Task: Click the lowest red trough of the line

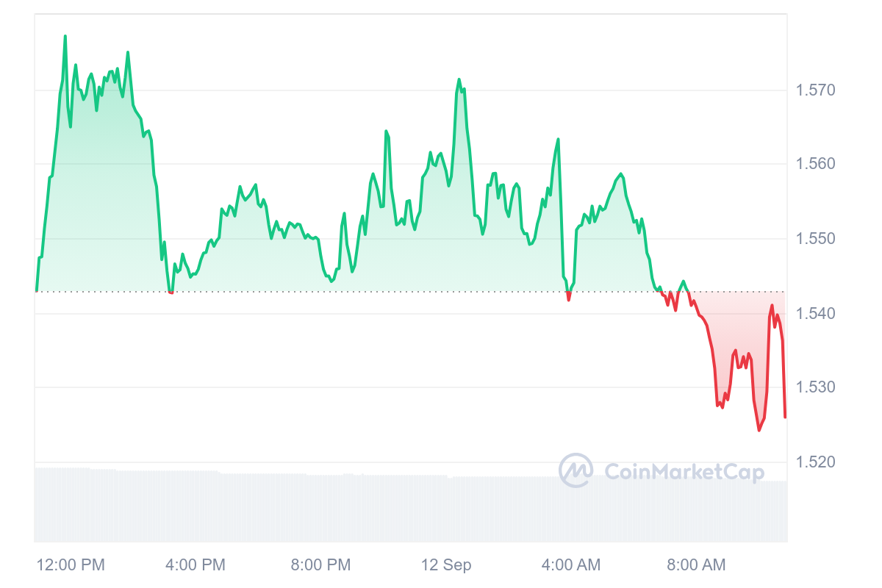Action: tap(759, 430)
